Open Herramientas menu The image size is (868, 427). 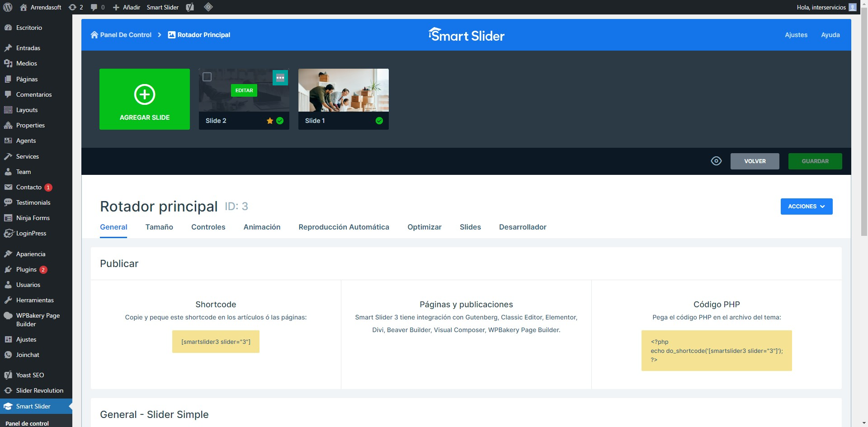pos(36,300)
